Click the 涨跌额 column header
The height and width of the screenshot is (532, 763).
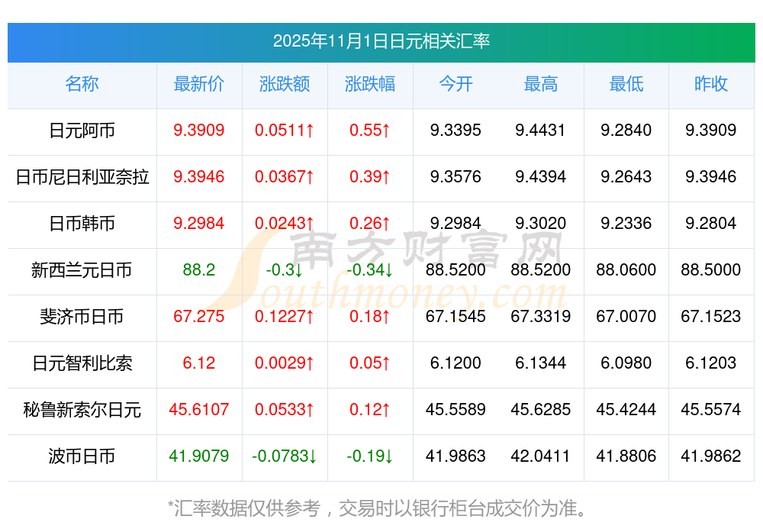[285, 85]
